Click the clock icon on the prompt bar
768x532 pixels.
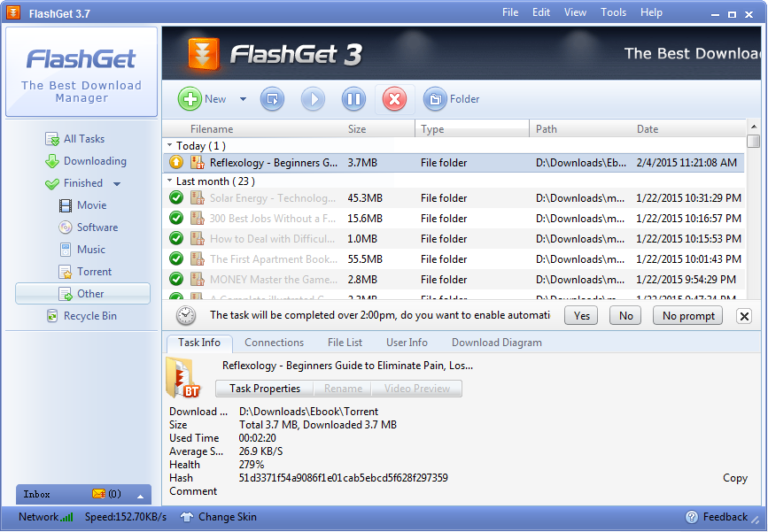(x=186, y=316)
